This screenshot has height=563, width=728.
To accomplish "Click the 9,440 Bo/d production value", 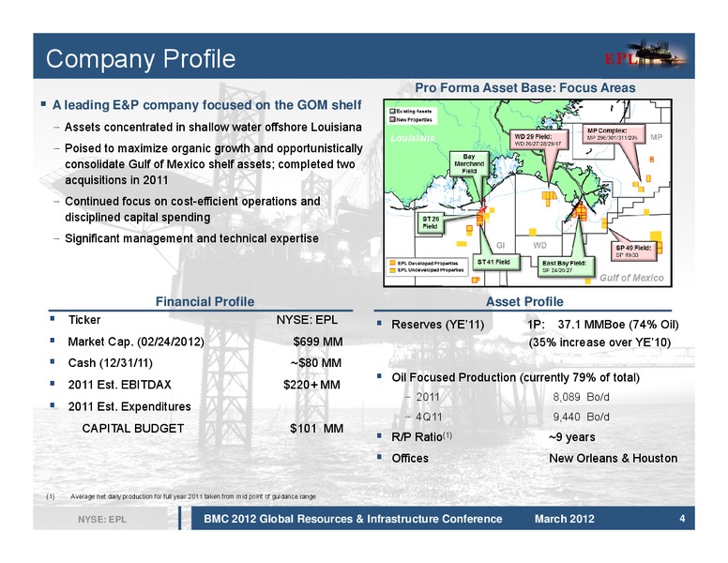I will pyautogui.click(x=581, y=418).
